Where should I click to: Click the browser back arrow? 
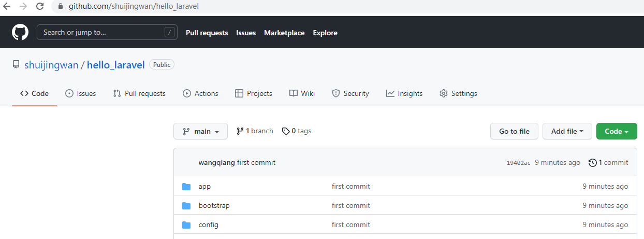tap(7, 7)
